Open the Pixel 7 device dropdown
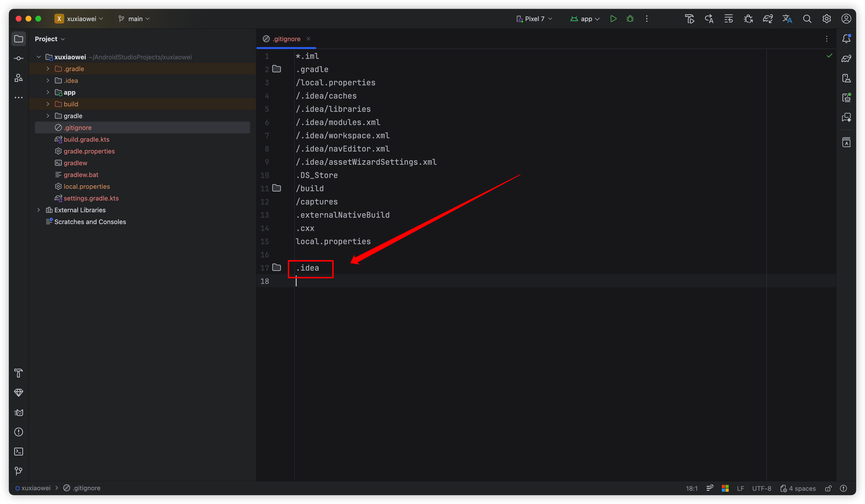 coord(534,19)
